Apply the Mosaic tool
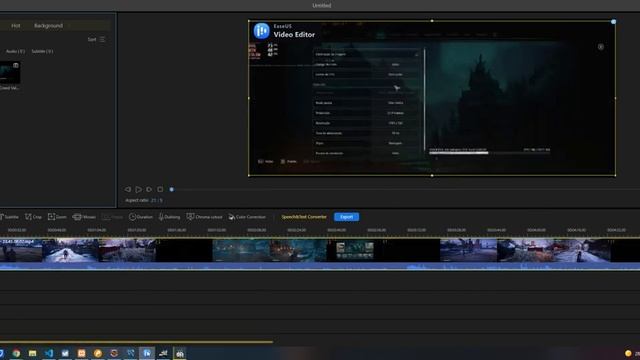The width and height of the screenshot is (640, 360). [x=84, y=217]
